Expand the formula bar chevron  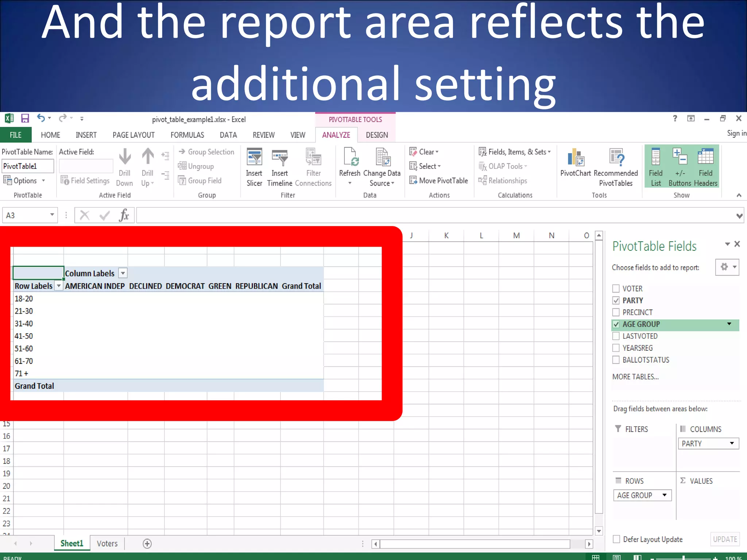click(739, 216)
